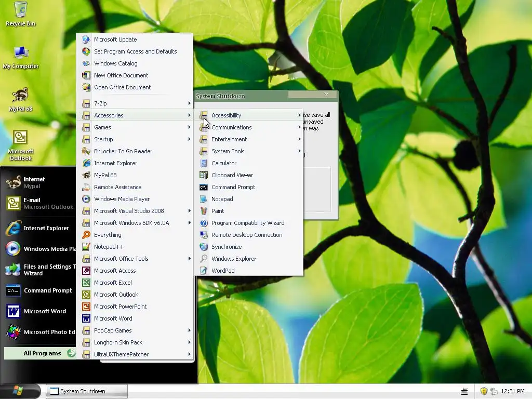This screenshot has height=399, width=532.
Task: Click the Remote Desktop Connection icon
Action: pos(204,235)
